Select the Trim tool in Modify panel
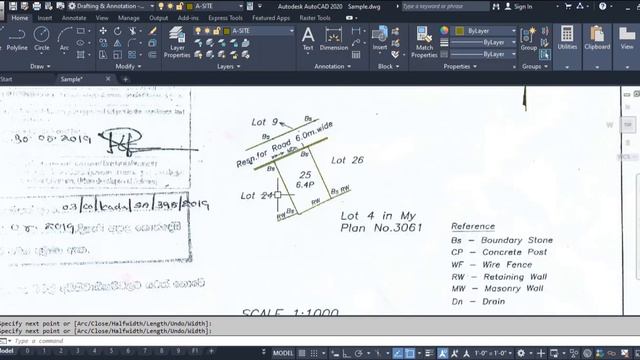Screen dimensions: 640x360 coord(133,31)
